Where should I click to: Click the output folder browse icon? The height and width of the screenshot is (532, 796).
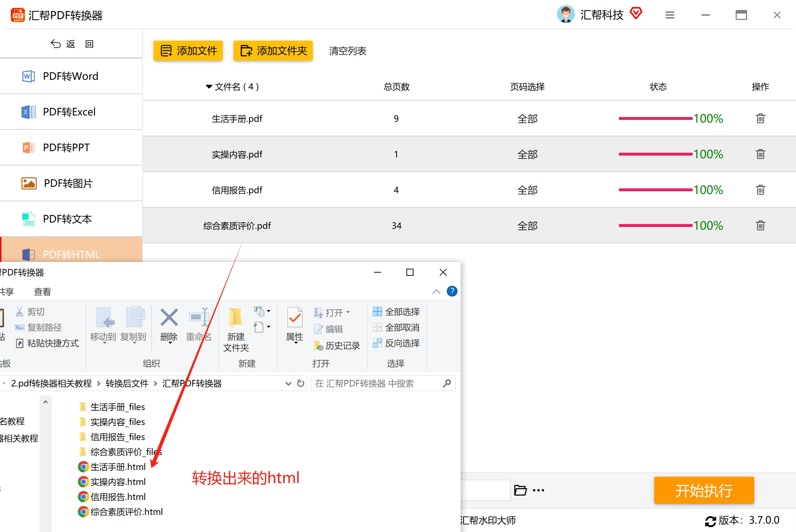[520, 490]
